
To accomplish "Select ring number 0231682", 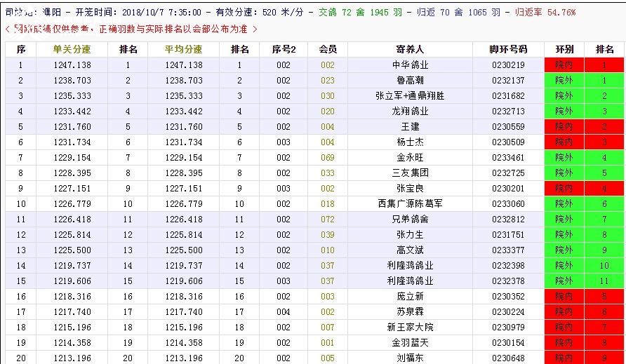I will click(508, 96).
